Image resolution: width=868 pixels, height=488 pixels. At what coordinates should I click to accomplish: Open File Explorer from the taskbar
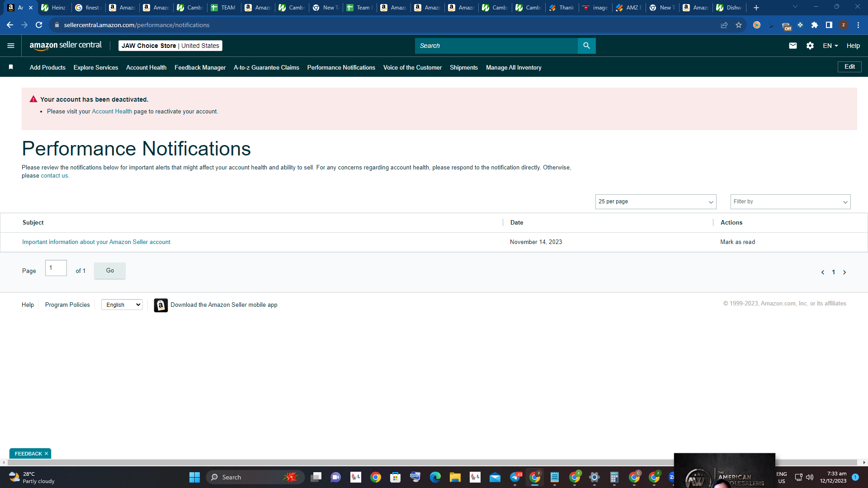(455, 477)
